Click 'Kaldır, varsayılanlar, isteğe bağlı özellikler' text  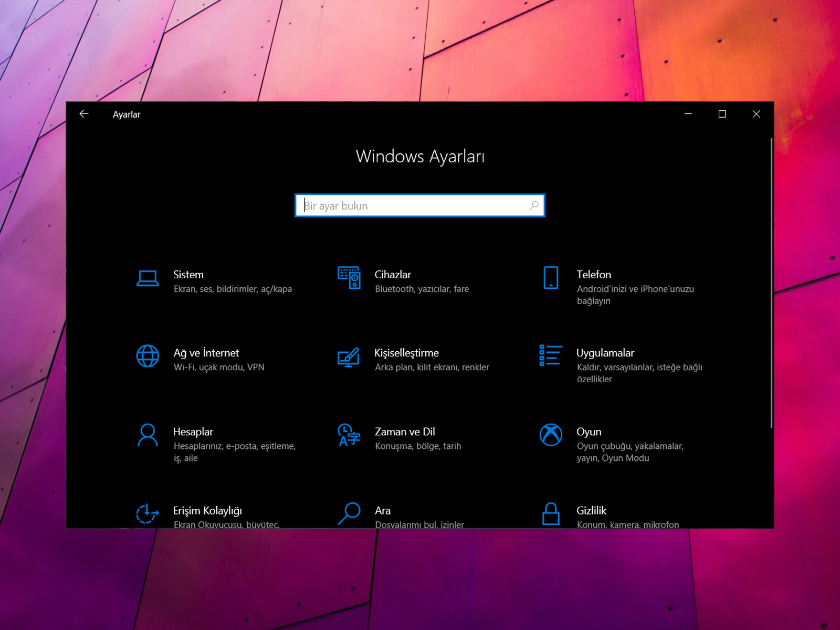(639, 373)
